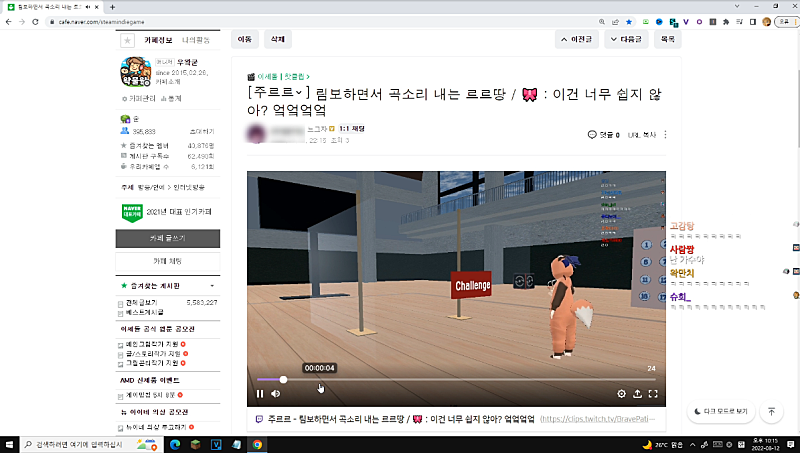The image size is (800, 453).
Task: Open video settings gear
Action: pyautogui.click(x=621, y=394)
